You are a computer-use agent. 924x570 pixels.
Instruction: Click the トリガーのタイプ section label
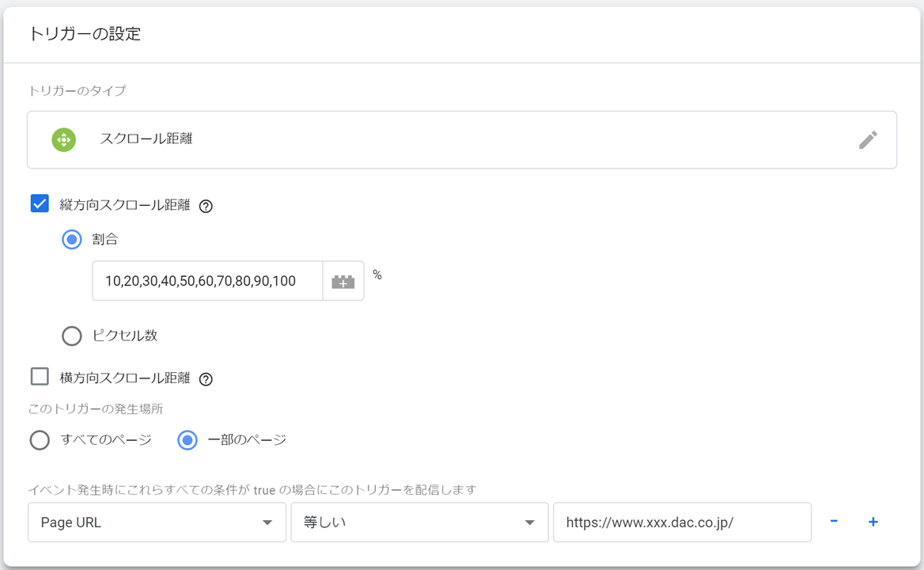coord(77,91)
